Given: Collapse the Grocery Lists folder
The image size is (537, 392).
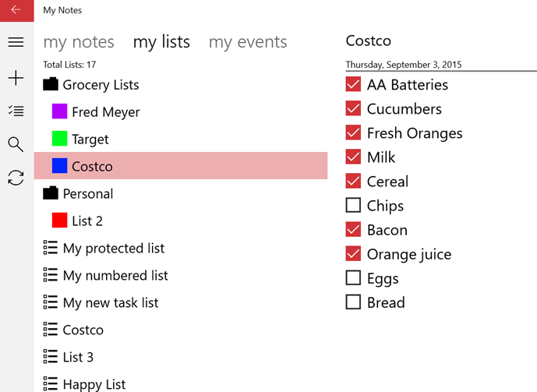Looking at the screenshot, I should click(x=51, y=84).
